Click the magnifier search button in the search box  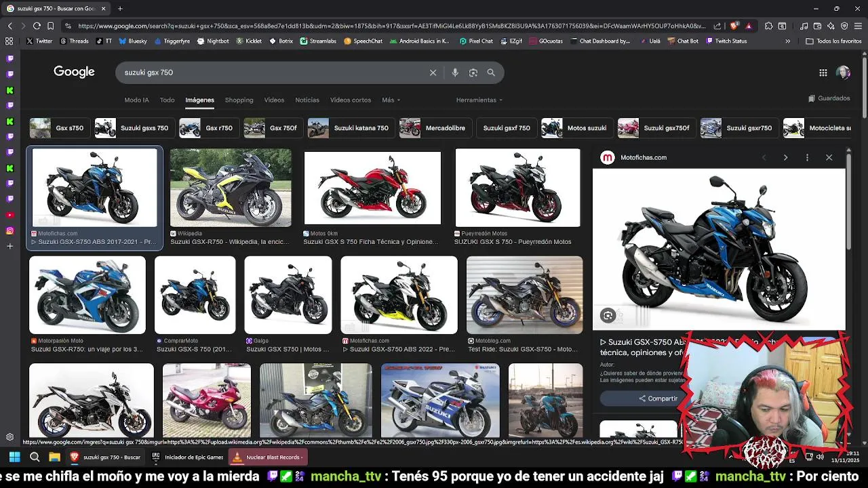click(x=491, y=73)
